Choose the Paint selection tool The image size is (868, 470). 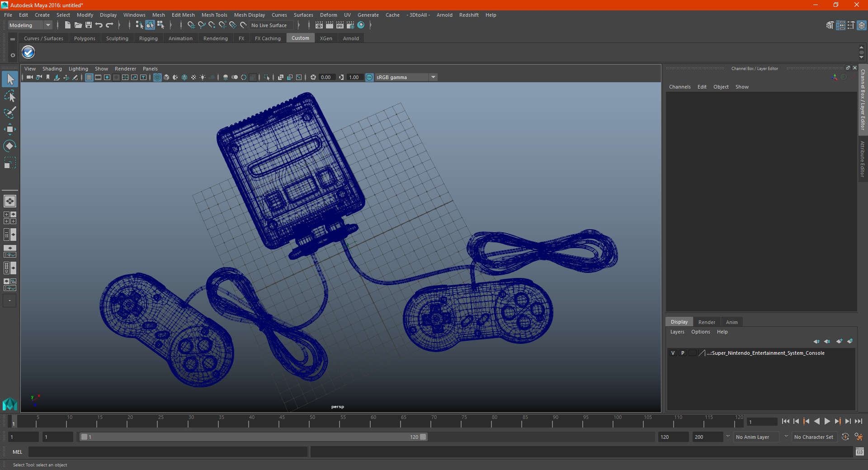click(10, 112)
